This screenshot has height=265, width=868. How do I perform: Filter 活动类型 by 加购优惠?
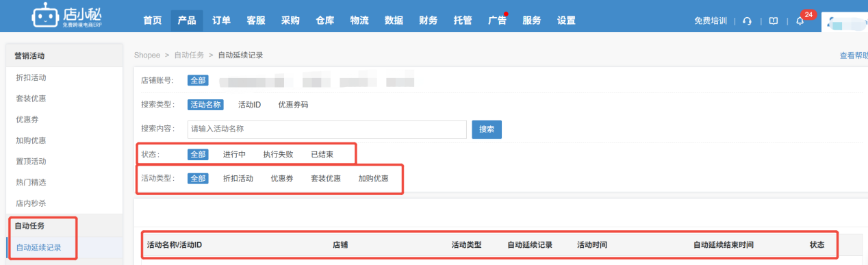[373, 178]
